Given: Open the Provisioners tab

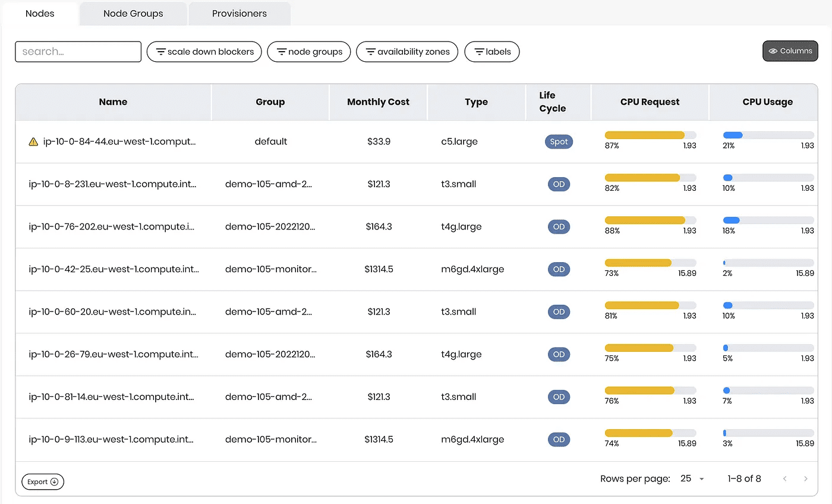Looking at the screenshot, I should click(239, 13).
